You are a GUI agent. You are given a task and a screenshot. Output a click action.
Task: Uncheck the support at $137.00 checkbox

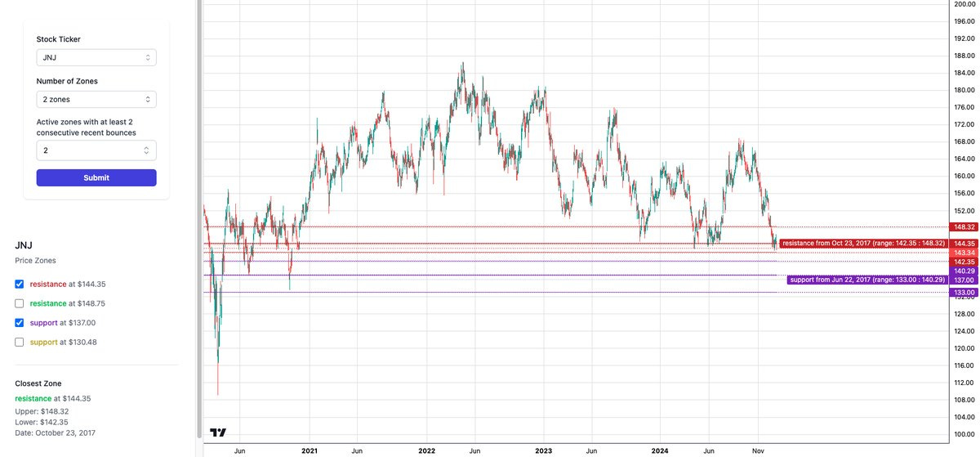pyautogui.click(x=20, y=323)
